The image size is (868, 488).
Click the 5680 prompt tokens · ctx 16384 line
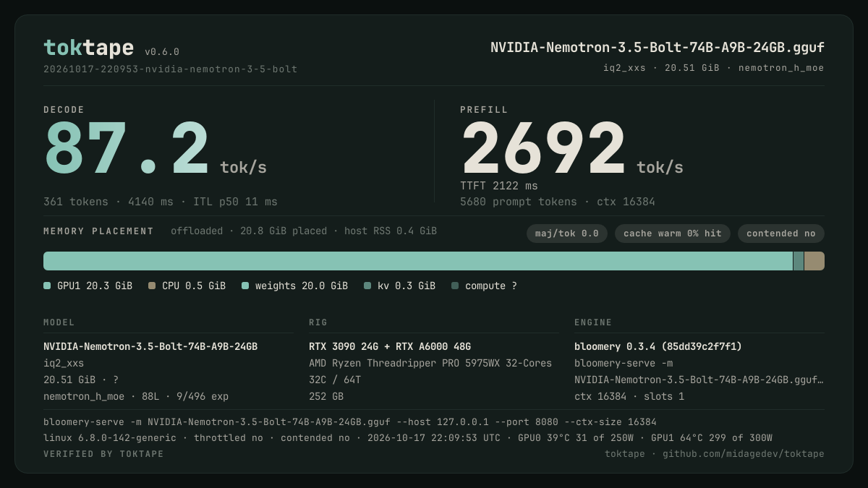558,202
